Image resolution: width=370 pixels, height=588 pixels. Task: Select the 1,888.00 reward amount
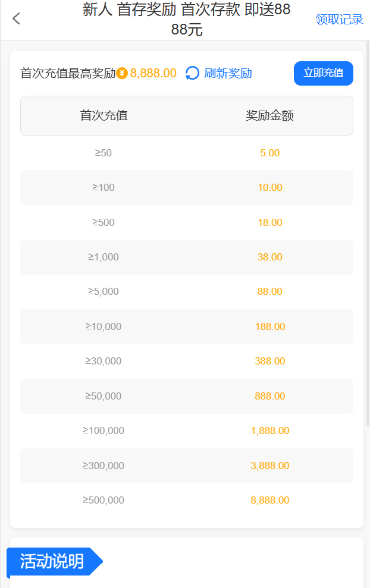[270, 430]
